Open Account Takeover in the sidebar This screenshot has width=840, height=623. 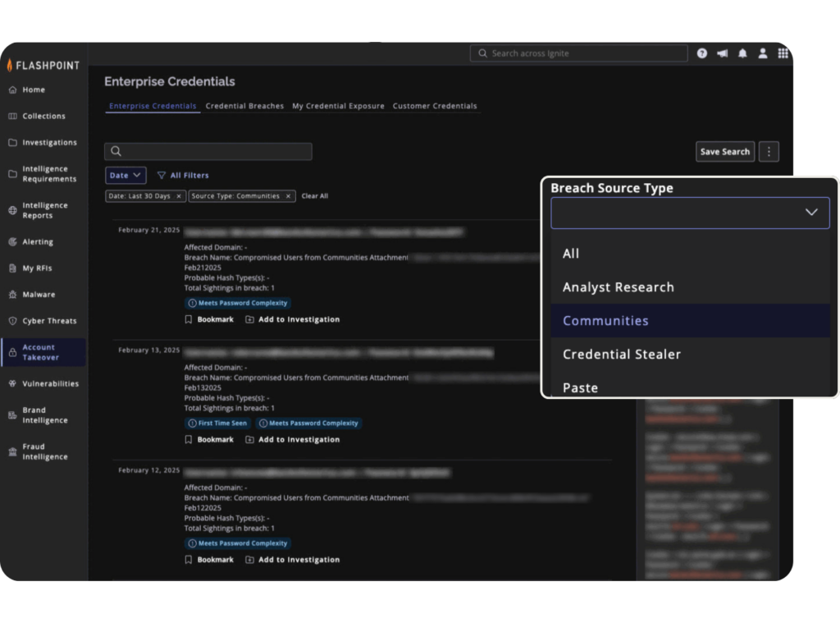pos(44,352)
